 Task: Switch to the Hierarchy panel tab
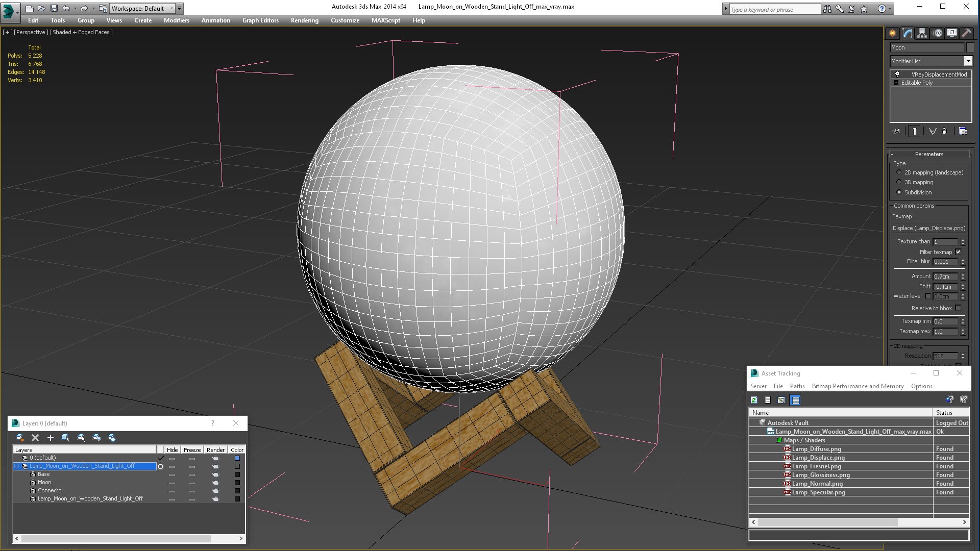click(x=922, y=33)
